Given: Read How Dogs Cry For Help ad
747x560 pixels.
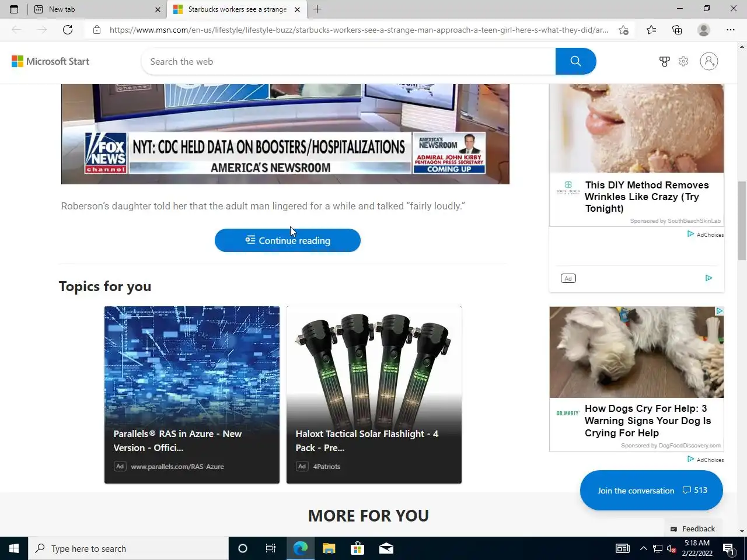Looking at the screenshot, I should (648, 421).
